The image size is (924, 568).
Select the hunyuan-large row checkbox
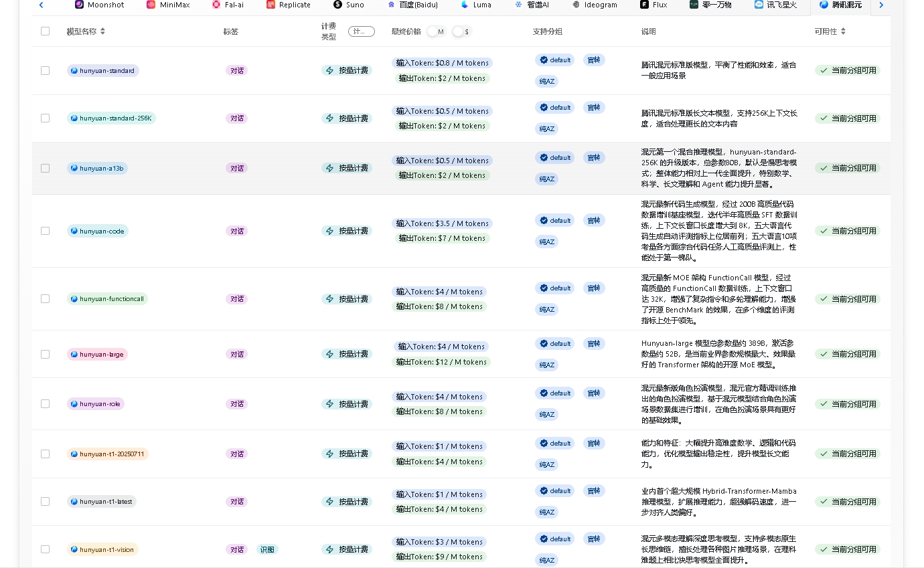point(45,354)
